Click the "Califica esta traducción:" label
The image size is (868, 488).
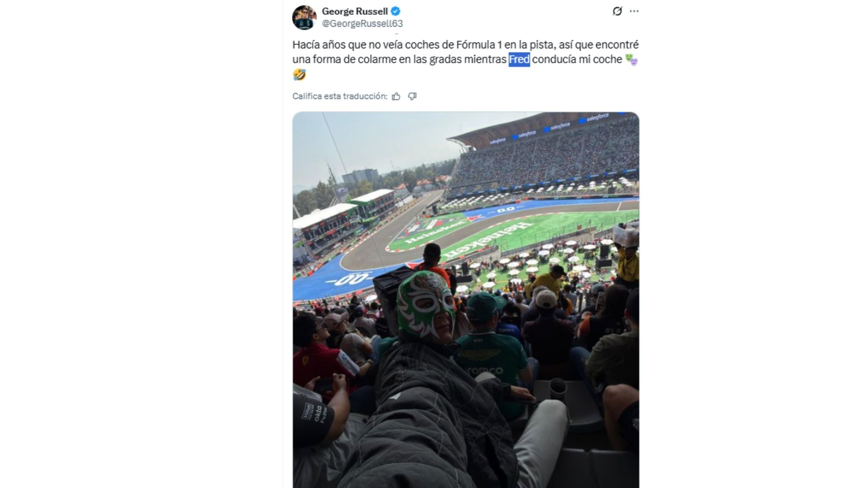coord(340,96)
